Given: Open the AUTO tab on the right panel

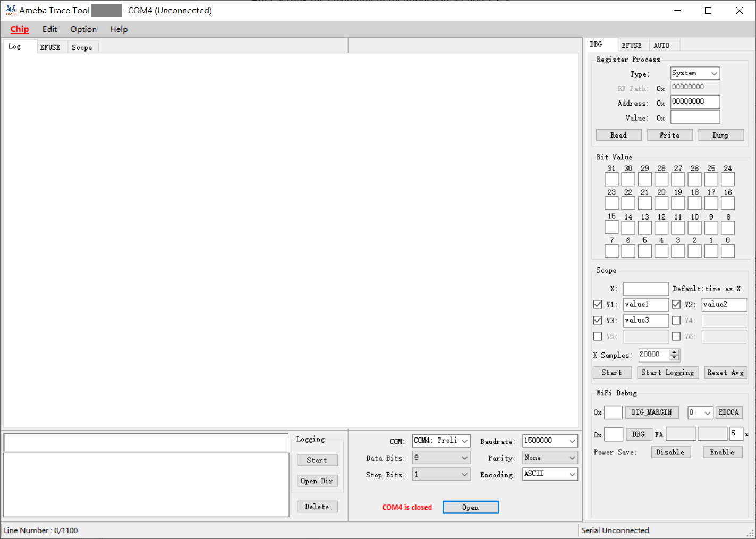Looking at the screenshot, I should point(662,45).
